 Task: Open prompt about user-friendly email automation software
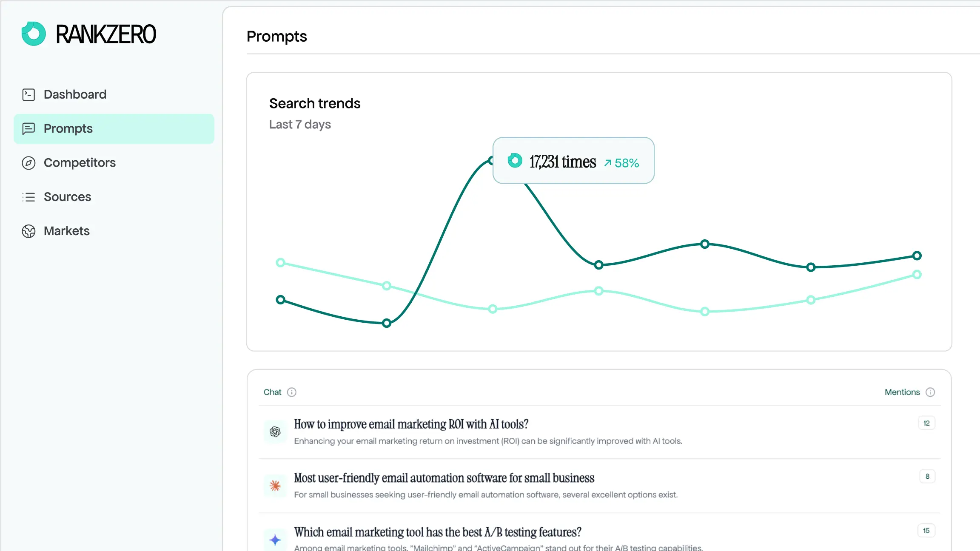444,478
